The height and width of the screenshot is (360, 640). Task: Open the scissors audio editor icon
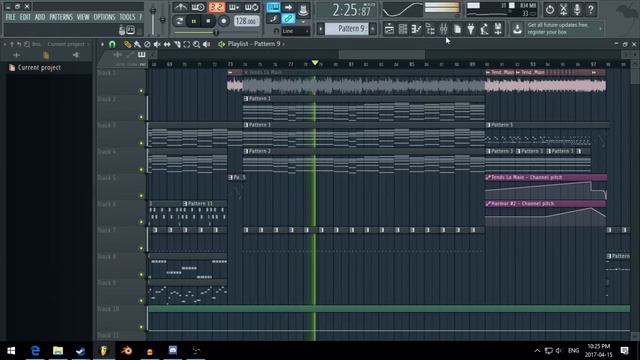tap(563, 9)
